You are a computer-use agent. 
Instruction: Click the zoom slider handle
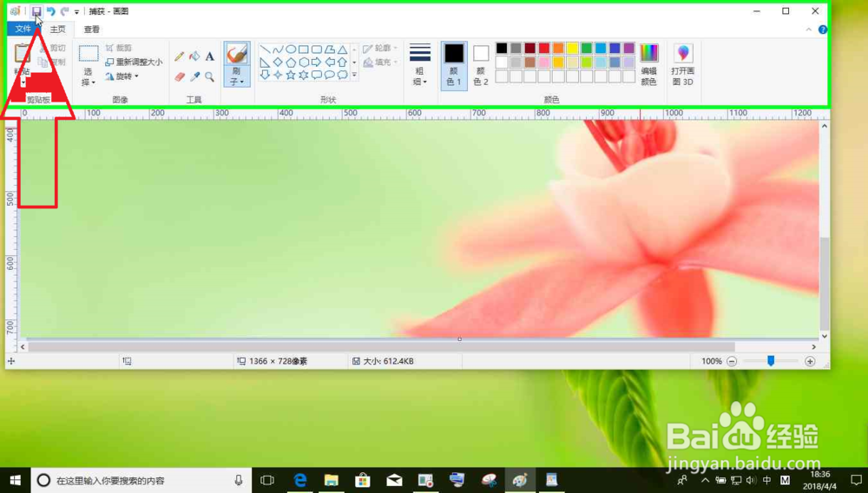coord(771,361)
